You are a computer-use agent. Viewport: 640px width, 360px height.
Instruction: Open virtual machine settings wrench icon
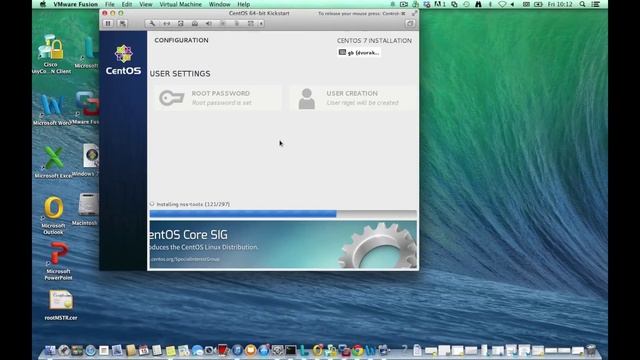coord(152,23)
